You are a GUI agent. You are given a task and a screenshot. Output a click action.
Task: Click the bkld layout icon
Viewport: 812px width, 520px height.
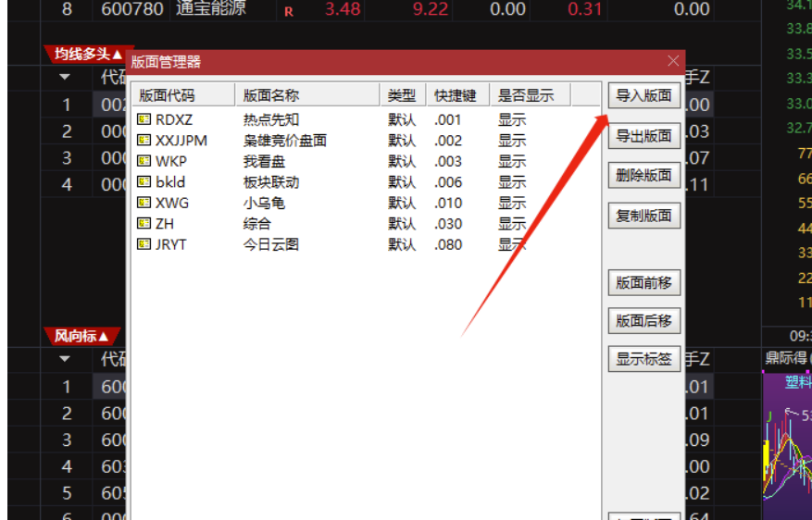point(144,182)
